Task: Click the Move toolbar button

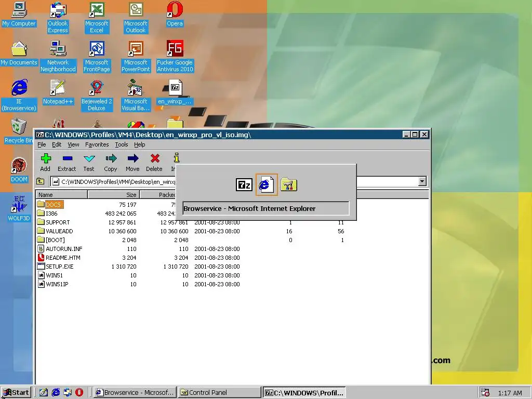Action: click(x=132, y=163)
